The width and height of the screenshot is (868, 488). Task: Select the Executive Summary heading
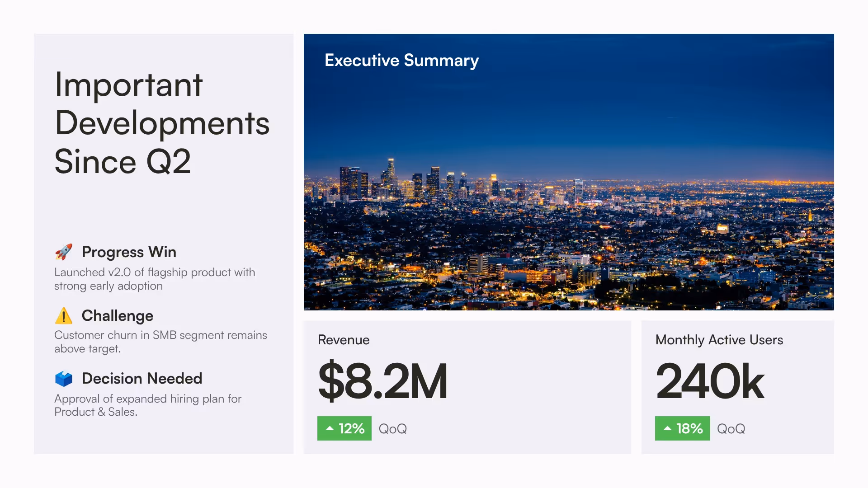click(401, 61)
